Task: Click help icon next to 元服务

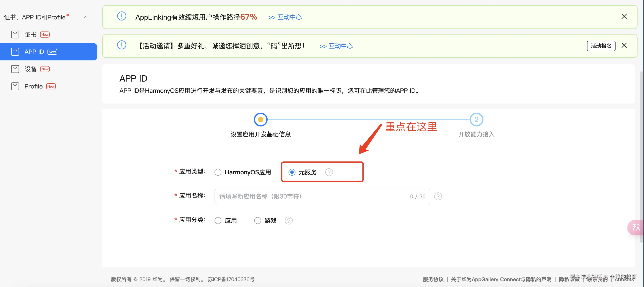Action: point(329,172)
